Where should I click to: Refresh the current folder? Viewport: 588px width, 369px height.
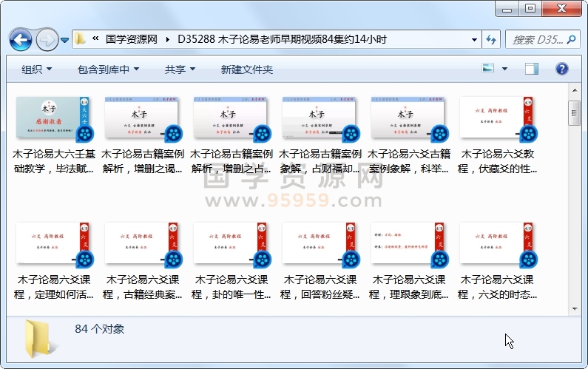491,39
